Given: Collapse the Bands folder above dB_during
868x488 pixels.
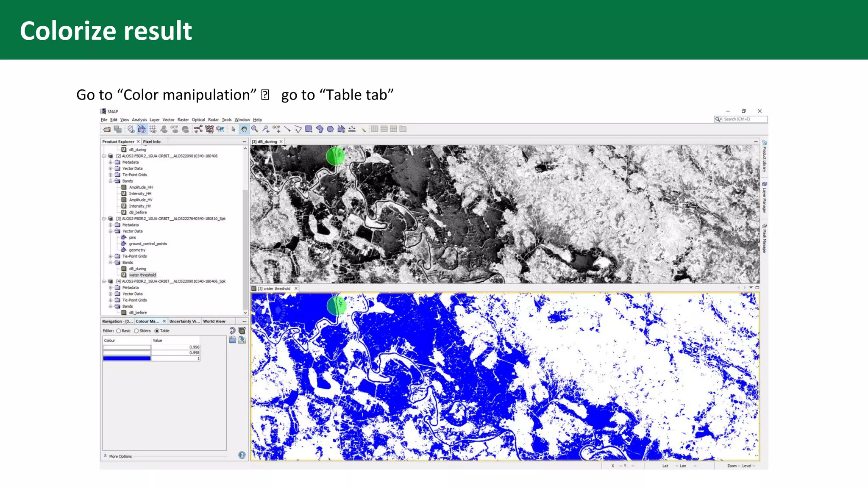Looking at the screenshot, I should click(x=111, y=263).
